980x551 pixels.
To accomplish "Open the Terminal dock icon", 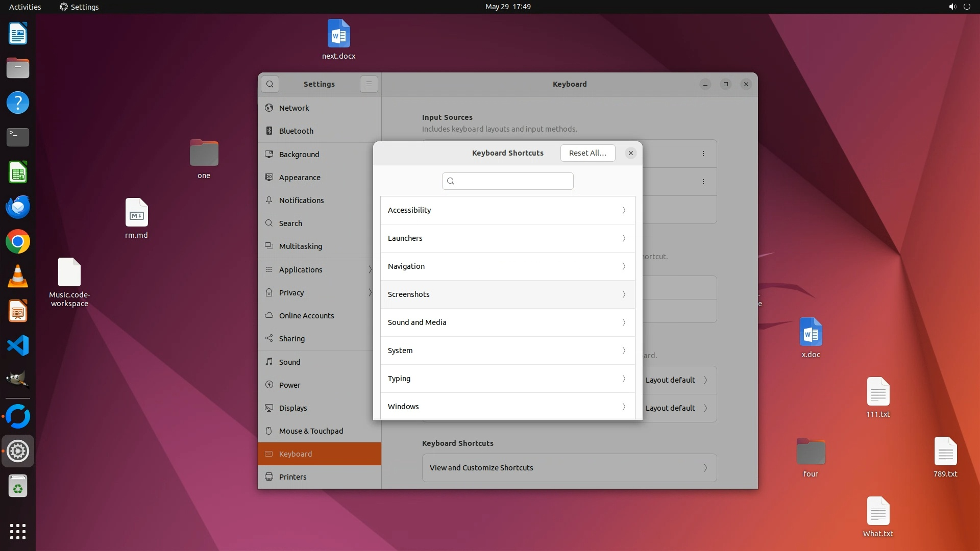I will 18,137.
